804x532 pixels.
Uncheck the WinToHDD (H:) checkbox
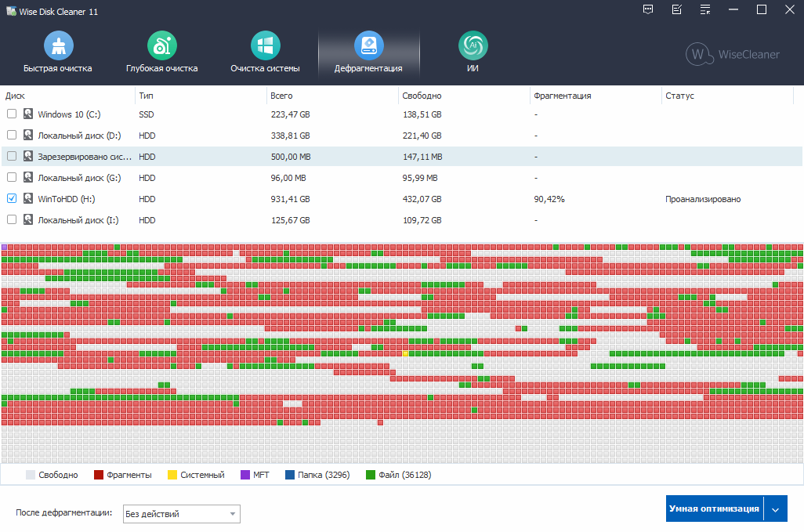pyautogui.click(x=12, y=198)
